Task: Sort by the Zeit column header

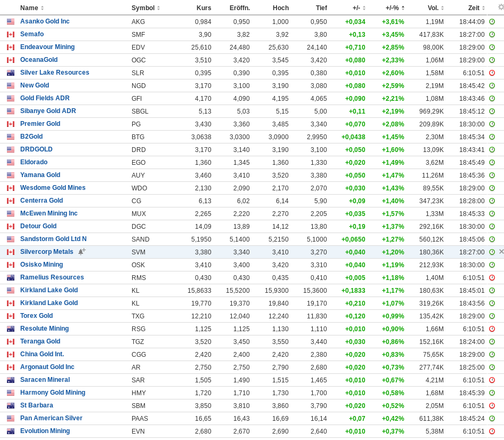Action: click(x=476, y=7)
